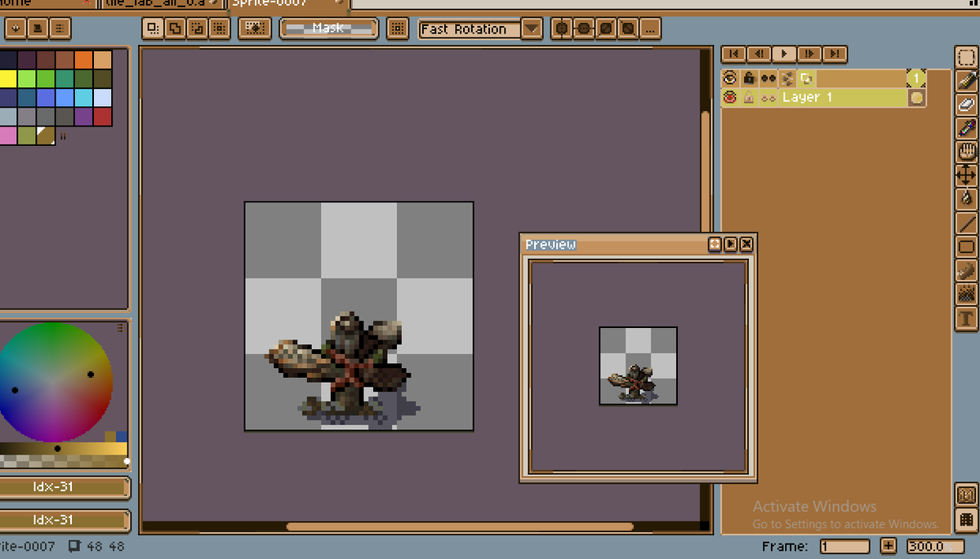This screenshot has width=980, height=559.
Task: Pick the pink palette swatch
Action: [8, 135]
